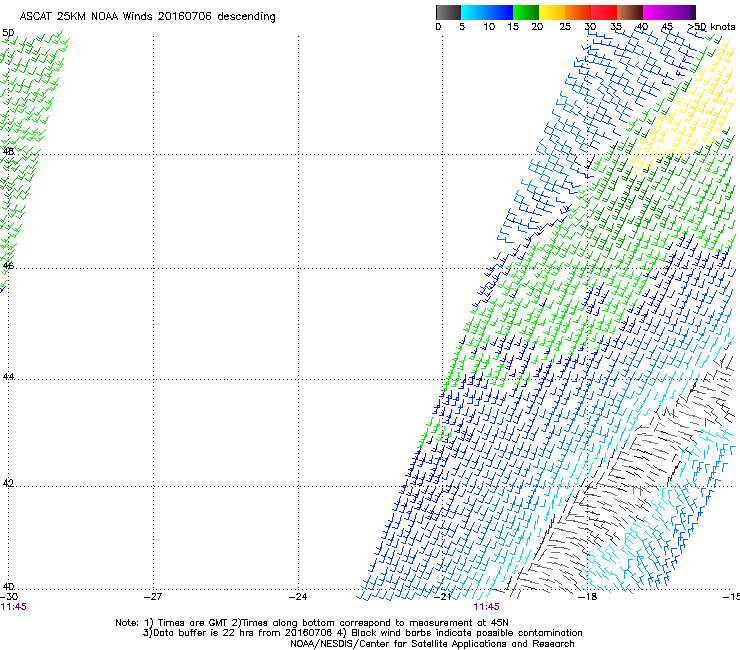The height and width of the screenshot is (650, 740).
Task: Click the purple 11:45 time under -30
Action: [14, 607]
